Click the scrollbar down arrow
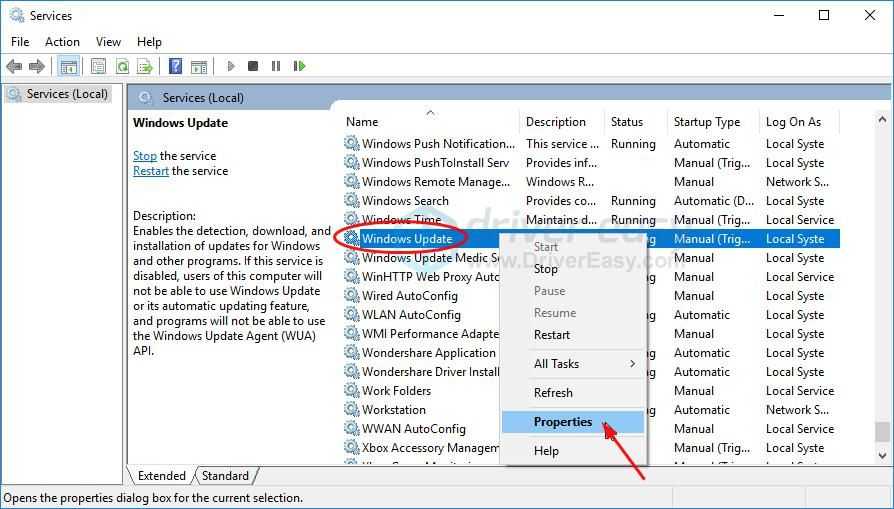 [x=882, y=455]
